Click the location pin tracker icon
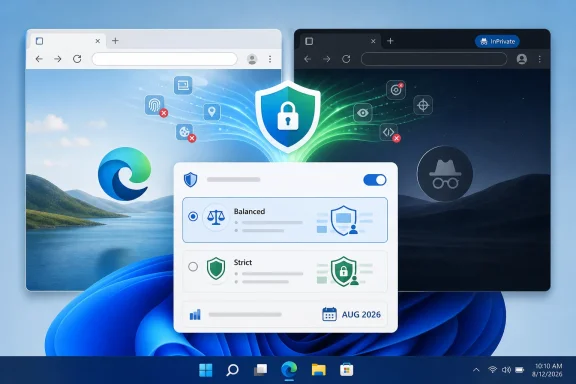The height and width of the screenshot is (384, 576). 212,112
